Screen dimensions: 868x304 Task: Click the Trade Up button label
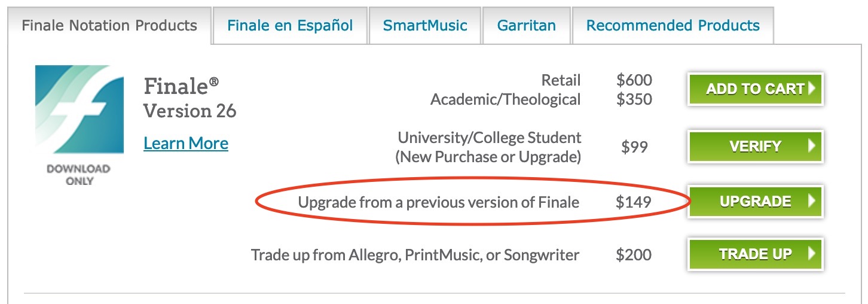coord(755,254)
